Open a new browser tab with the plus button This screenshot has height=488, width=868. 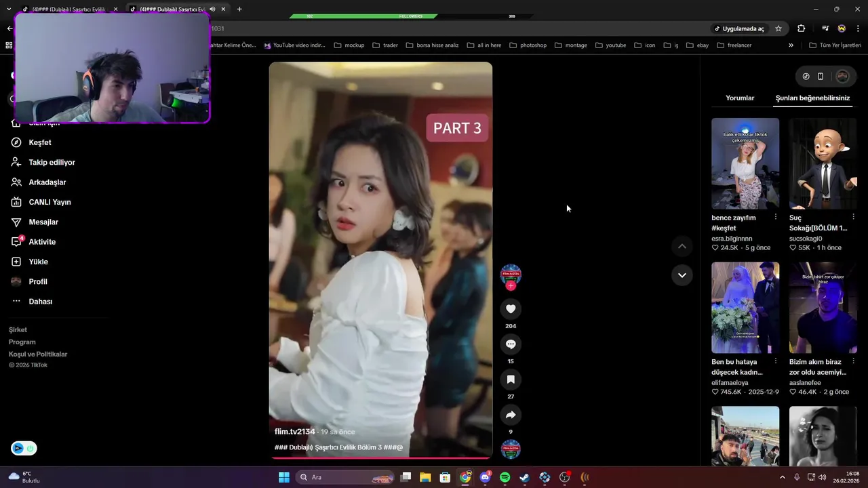tap(239, 9)
